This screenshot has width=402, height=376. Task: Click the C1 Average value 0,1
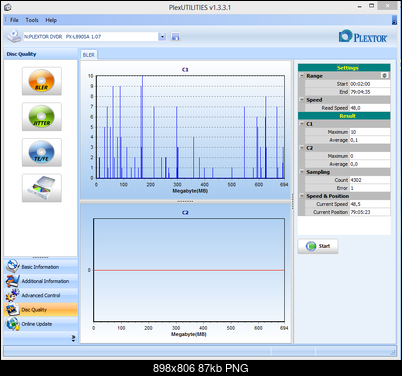(370, 140)
